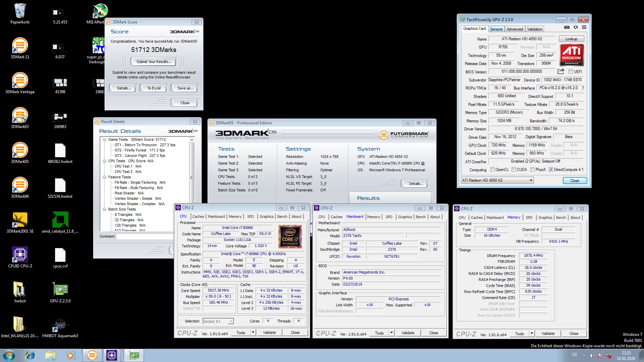Open the ATI Radeon HD 4850 X2 GPU dropdown
The height and width of the screenshot is (362, 644).
pyautogui.click(x=497, y=180)
